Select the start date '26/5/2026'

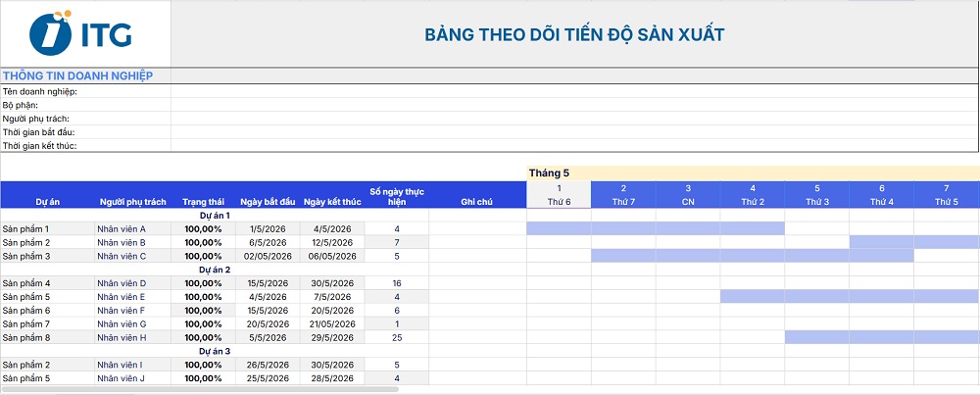point(268,365)
